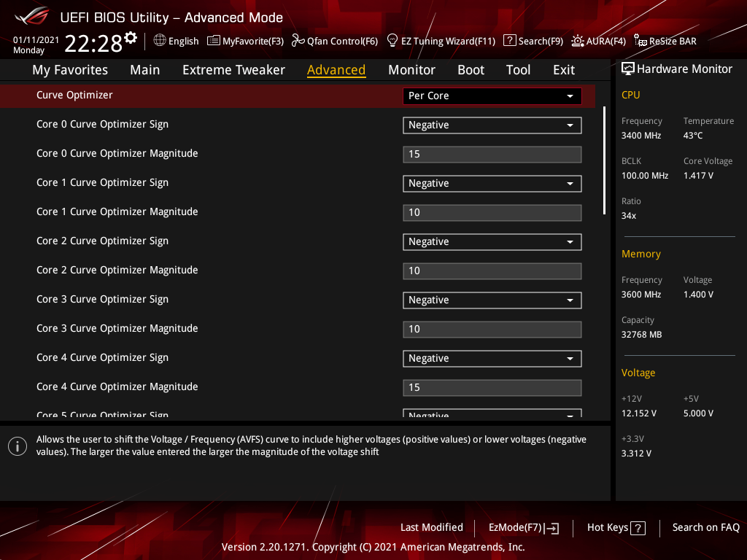Select Core 0 Curve Optimizer Sign label
747x560 pixels.
pos(102,124)
